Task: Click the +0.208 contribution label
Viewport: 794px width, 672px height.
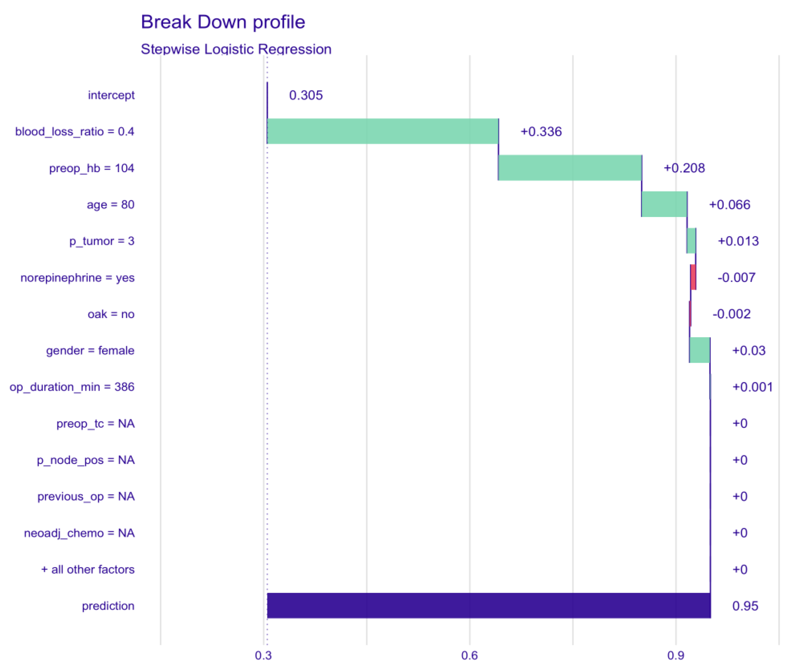Action: tap(684, 168)
